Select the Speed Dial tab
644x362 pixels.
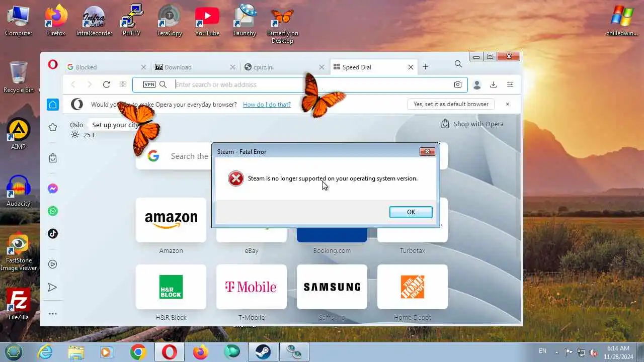pyautogui.click(x=373, y=67)
